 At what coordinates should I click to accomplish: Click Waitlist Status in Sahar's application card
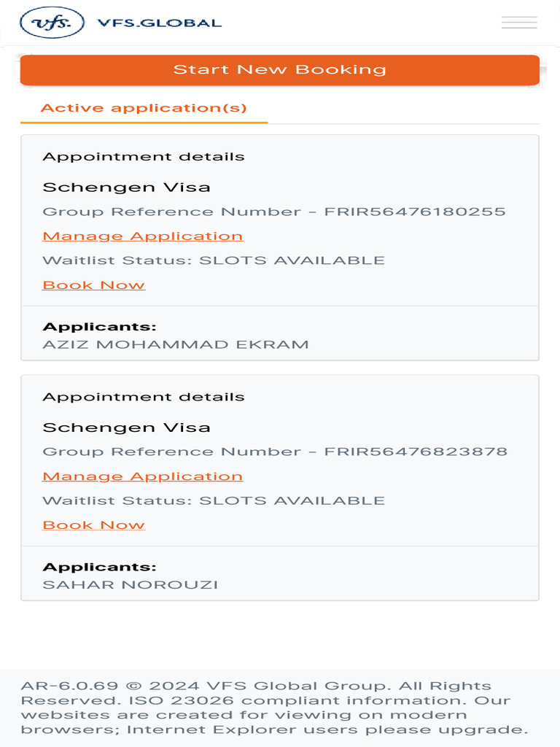pyautogui.click(x=214, y=500)
